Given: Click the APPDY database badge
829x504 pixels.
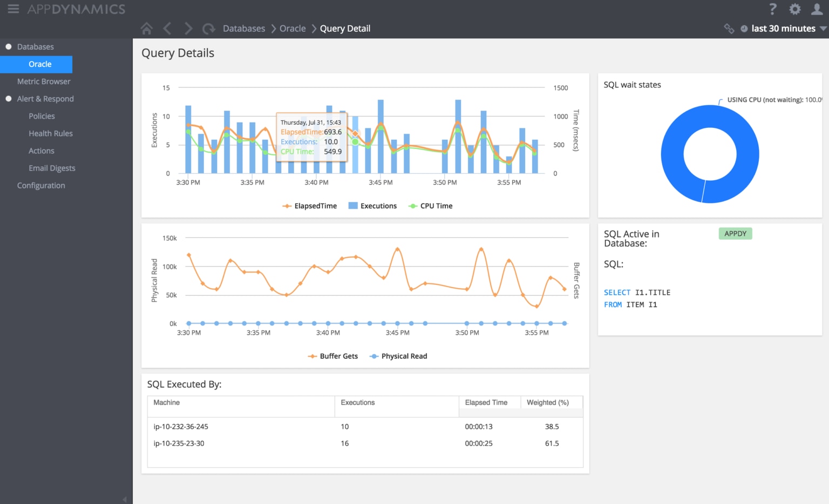Looking at the screenshot, I should pyautogui.click(x=735, y=233).
